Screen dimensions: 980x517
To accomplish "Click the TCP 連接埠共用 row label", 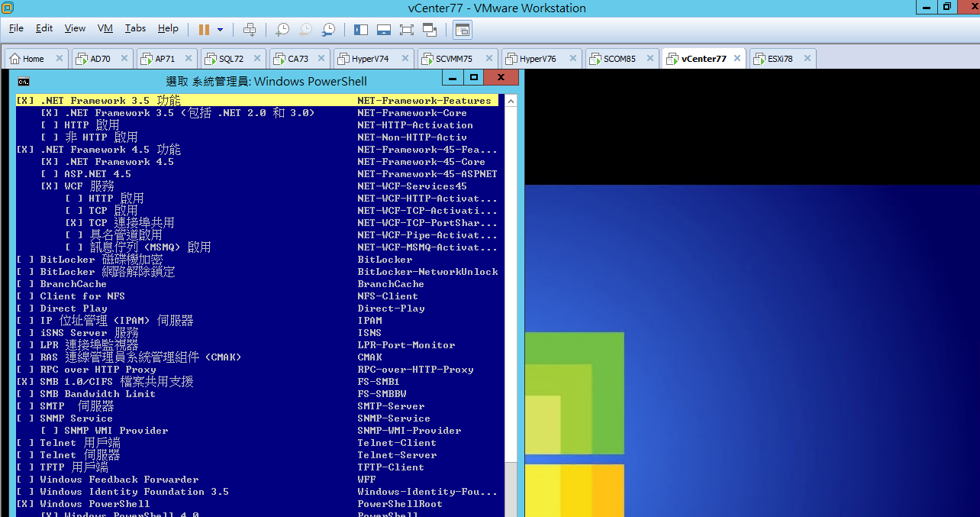I will (131, 223).
